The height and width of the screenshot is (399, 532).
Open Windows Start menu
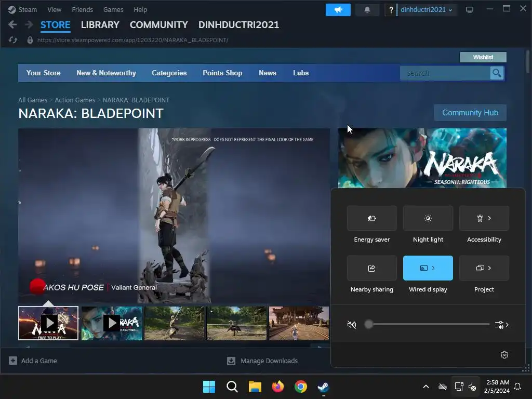209,387
